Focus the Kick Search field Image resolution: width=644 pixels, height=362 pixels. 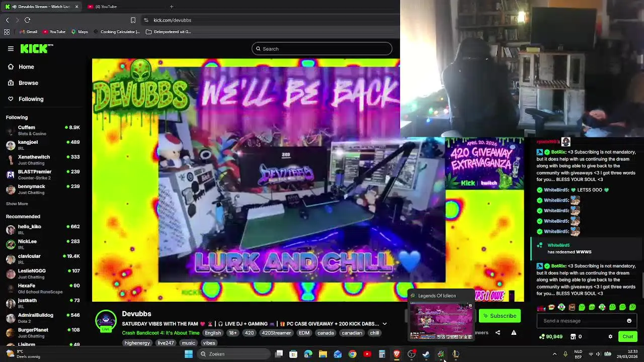(x=322, y=49)
